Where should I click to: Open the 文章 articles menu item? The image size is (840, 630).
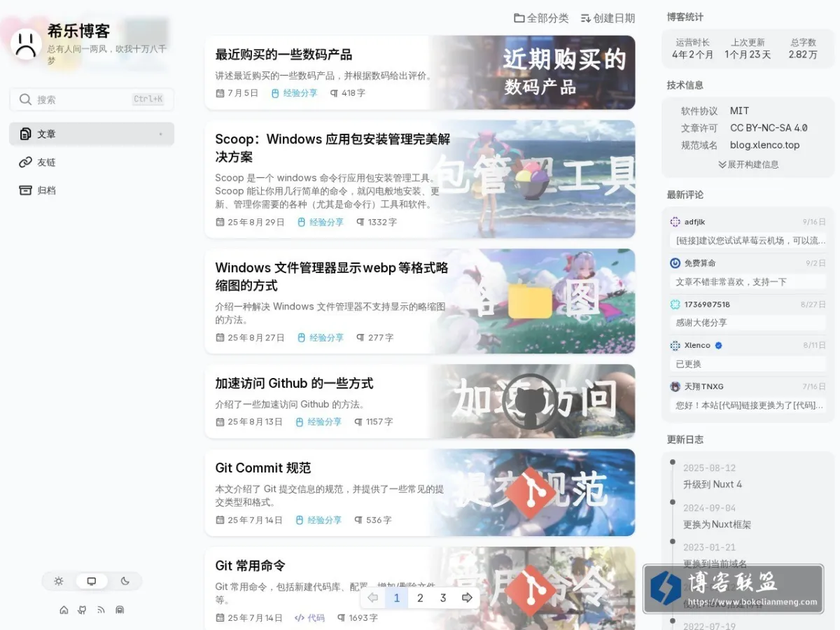click(x=92, y=134)
